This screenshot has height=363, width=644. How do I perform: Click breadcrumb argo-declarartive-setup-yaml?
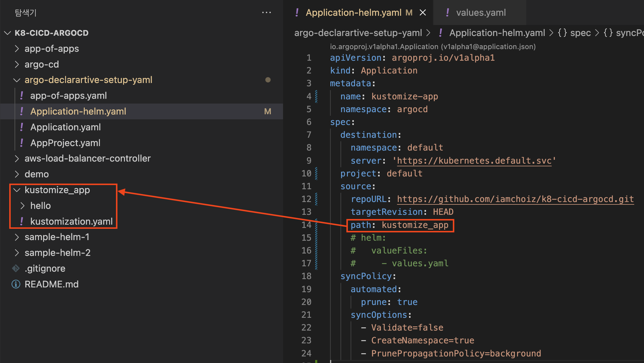[x=358, y=33]
